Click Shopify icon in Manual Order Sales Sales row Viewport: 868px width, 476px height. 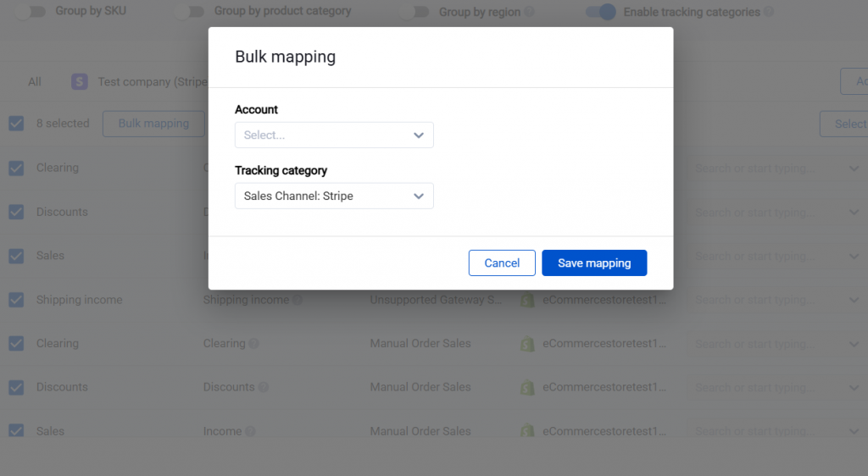[527, 430]
